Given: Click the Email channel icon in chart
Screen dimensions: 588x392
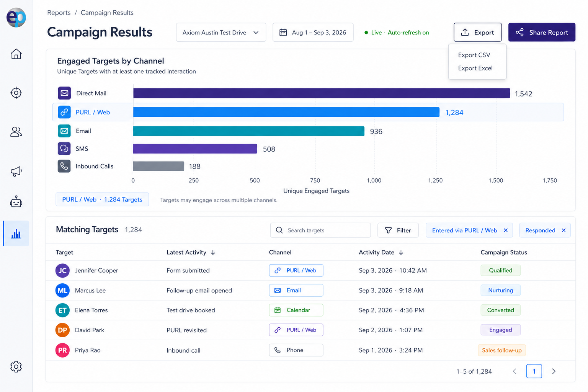Looking at the screenshot, I should [64, 131].
